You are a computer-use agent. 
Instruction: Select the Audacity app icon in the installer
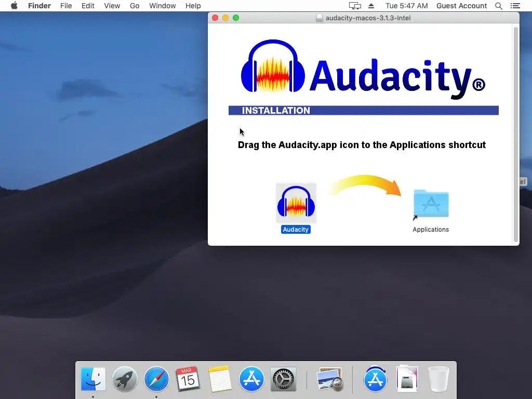296,203
